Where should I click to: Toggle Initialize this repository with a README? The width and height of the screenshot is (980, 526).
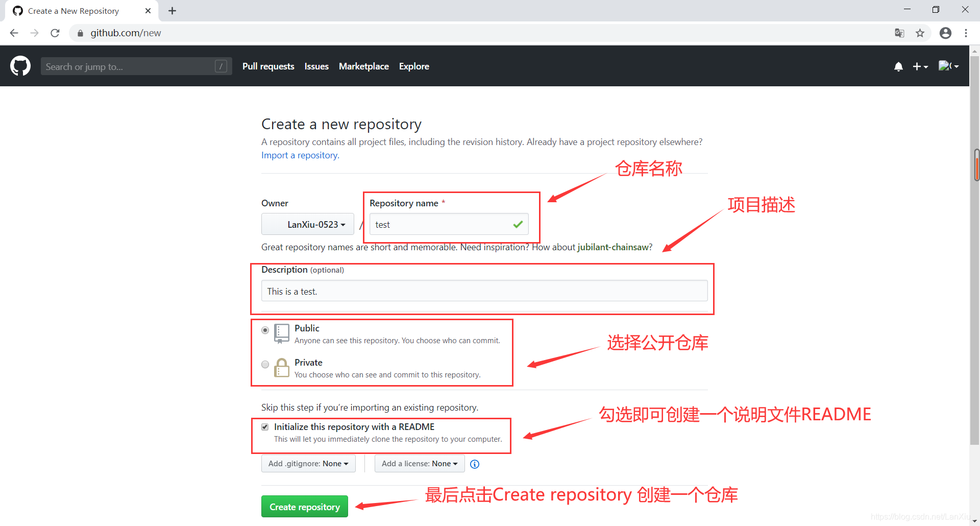pyautogui.click(x=265, y=427)
